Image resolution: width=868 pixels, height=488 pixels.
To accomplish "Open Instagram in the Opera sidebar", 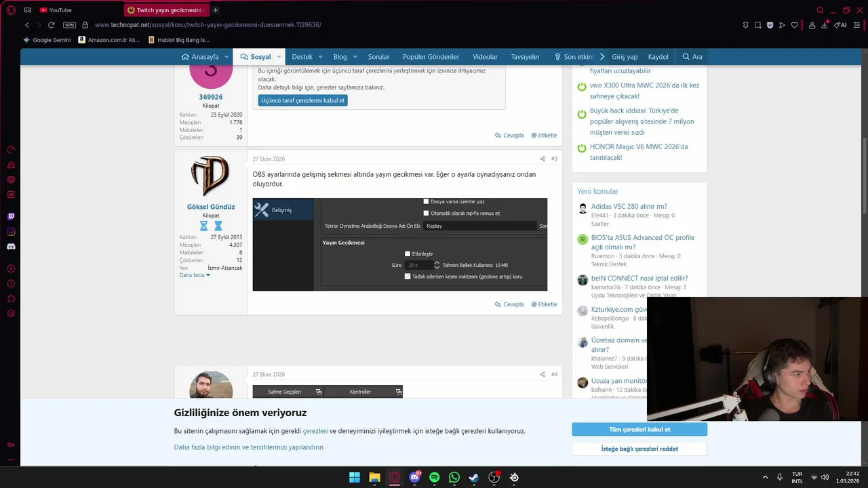I will point(11,232).
